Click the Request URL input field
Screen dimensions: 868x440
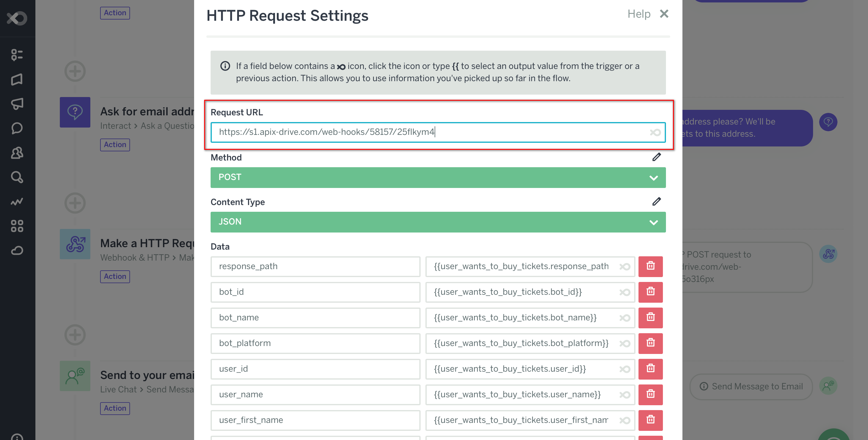[x=438, y=132]
